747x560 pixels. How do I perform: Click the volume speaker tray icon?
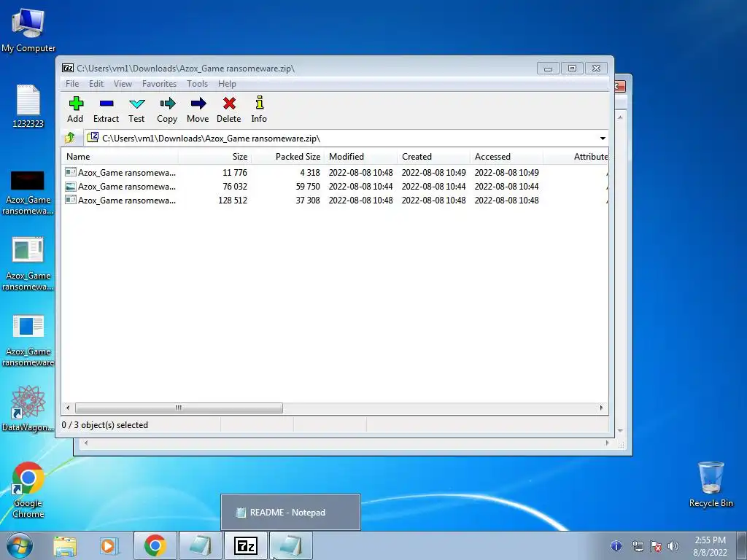(x=673, y=546)
